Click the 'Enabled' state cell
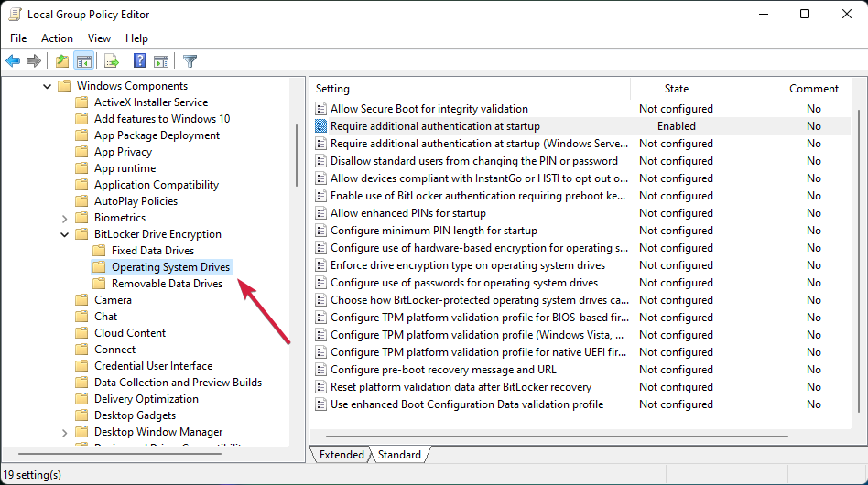 pos(677,126)
